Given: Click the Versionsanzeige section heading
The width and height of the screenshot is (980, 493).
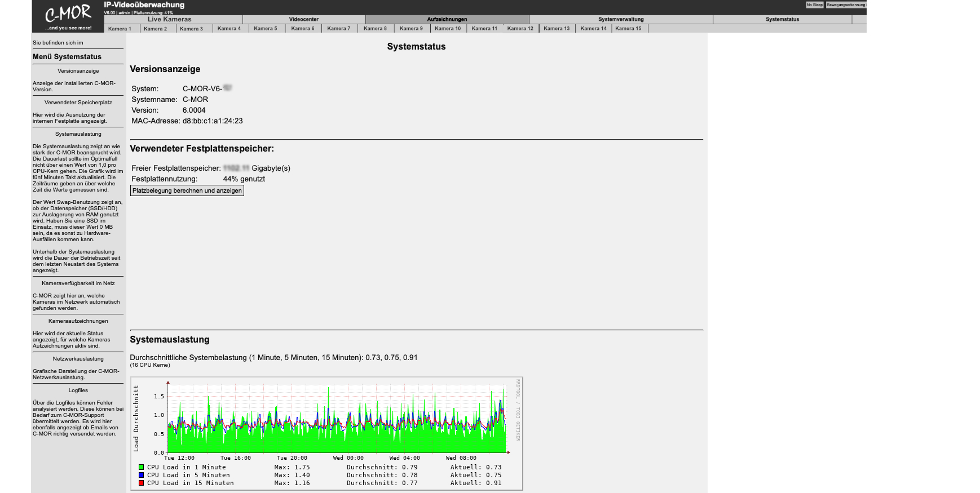Looking at the screenshot, I should pos(165,69).
